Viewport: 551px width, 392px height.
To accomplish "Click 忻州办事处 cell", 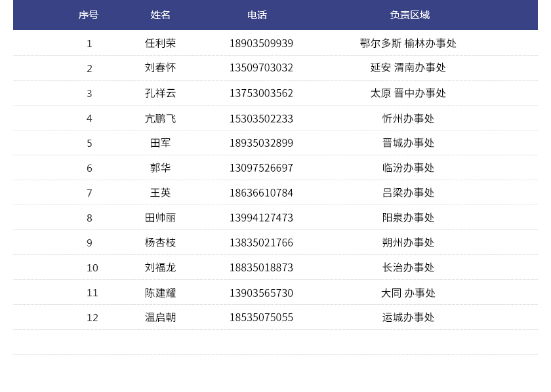I will (408, 119).
